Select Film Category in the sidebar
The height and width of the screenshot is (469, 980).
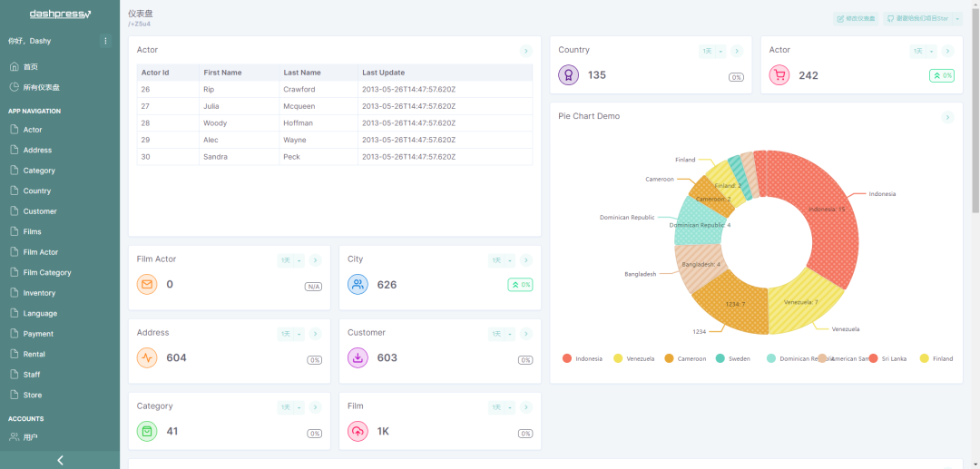coord(47,272)
